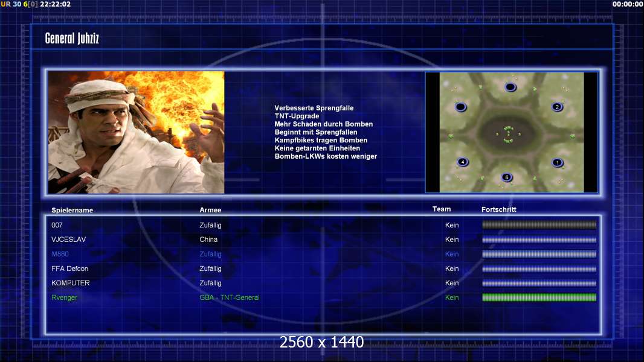The height and width of the screenshot is (362, 644).
Task: Choose start position marker 6 on the map
Action: point(507,177)
